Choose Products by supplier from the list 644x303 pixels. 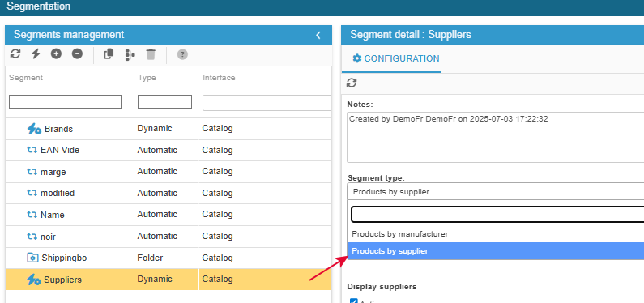coord(495,251)
